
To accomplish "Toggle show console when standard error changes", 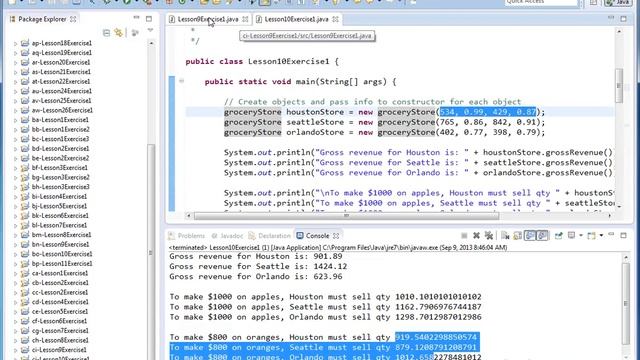I will coord(542,236).
